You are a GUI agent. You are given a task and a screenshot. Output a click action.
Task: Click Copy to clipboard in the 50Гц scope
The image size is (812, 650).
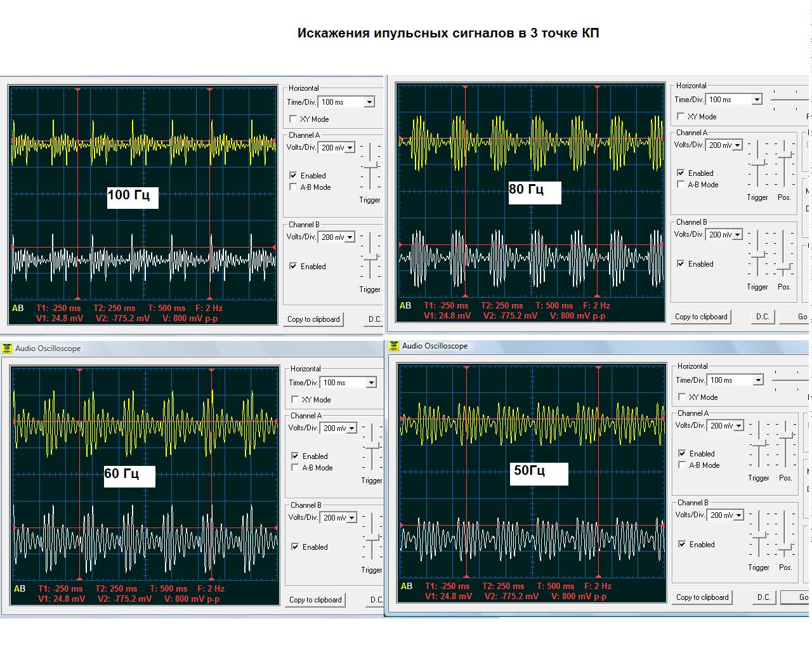coord(702,597)
